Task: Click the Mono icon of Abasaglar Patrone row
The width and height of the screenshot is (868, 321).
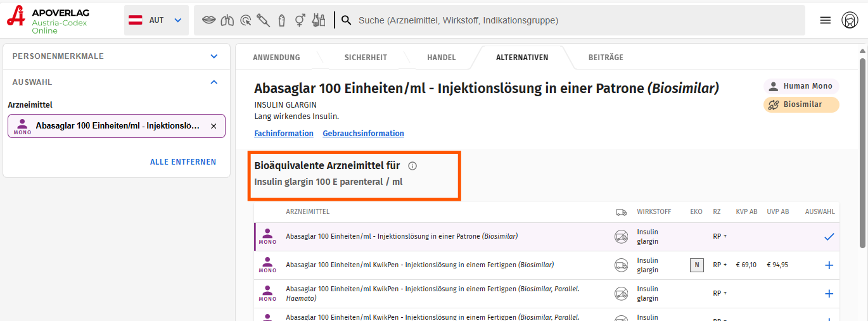Action: point(267,237)
